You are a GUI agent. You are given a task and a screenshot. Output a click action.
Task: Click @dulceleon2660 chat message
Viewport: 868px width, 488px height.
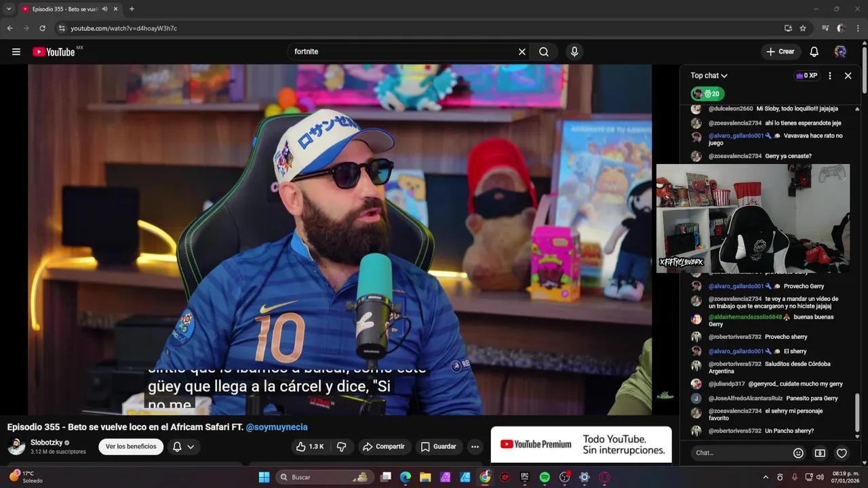click(773, 108)
